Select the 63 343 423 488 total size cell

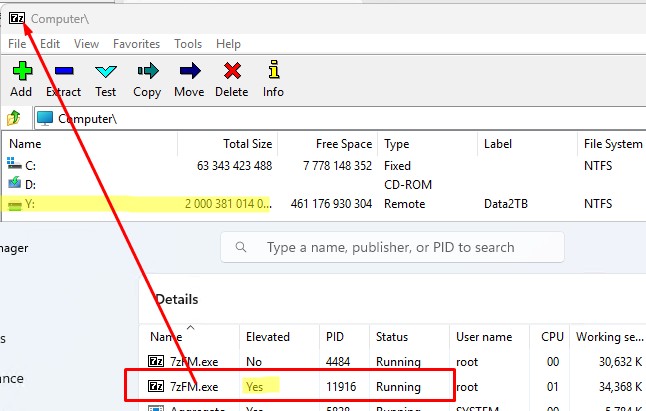coord(234,166)
